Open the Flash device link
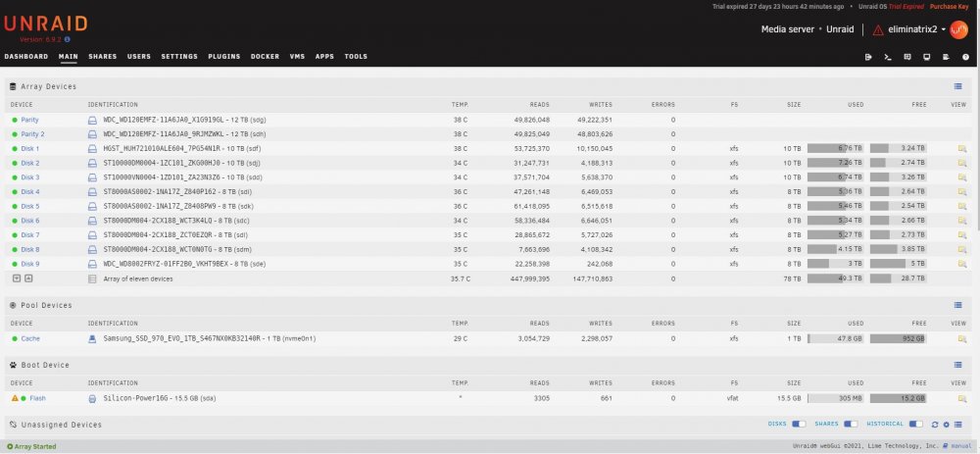This screenshot has width=980, height=454. pos(37,398)
